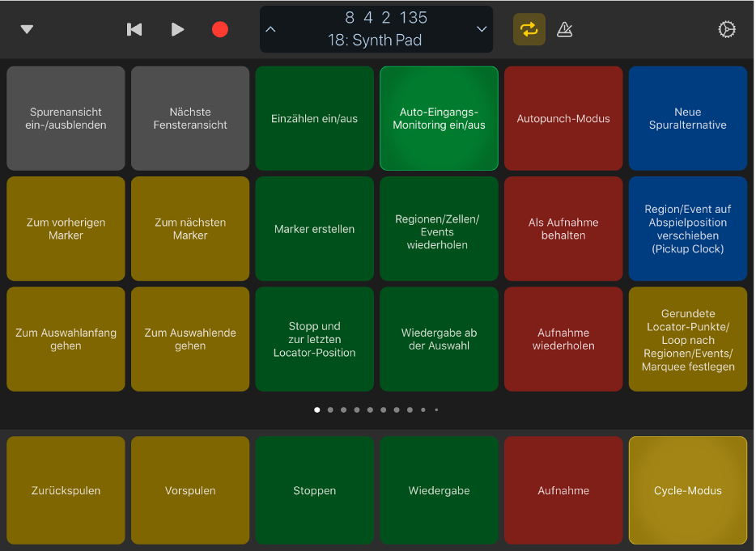Image resolution: width=756 pixels, height=551 pixels.
Task: Click the track name 18: Synth Pad
Action: pos(375,40)
